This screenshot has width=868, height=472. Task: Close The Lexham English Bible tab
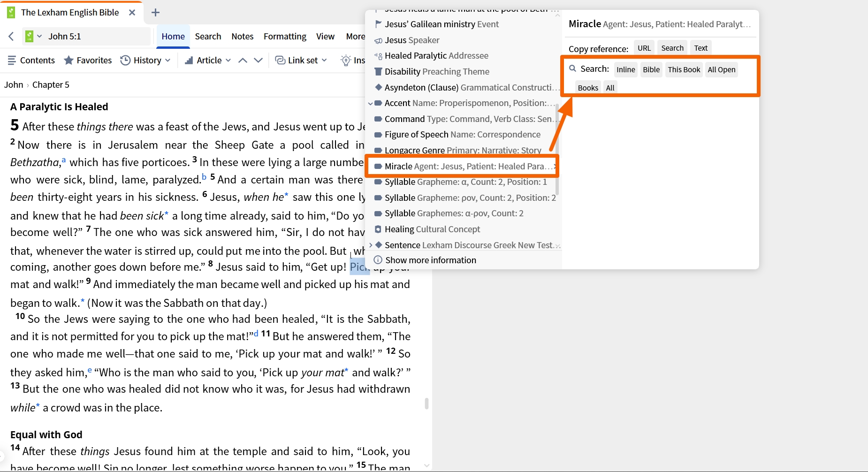(132, 13)
